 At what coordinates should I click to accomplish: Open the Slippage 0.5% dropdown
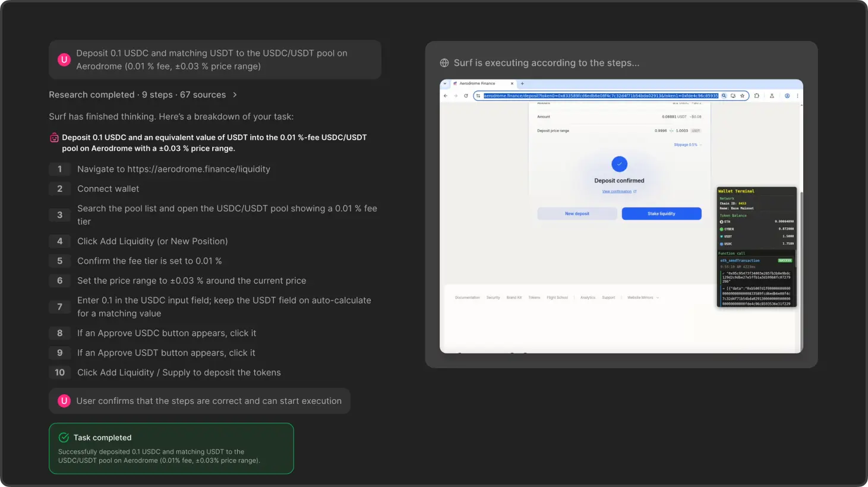click(x=687, y=145)
